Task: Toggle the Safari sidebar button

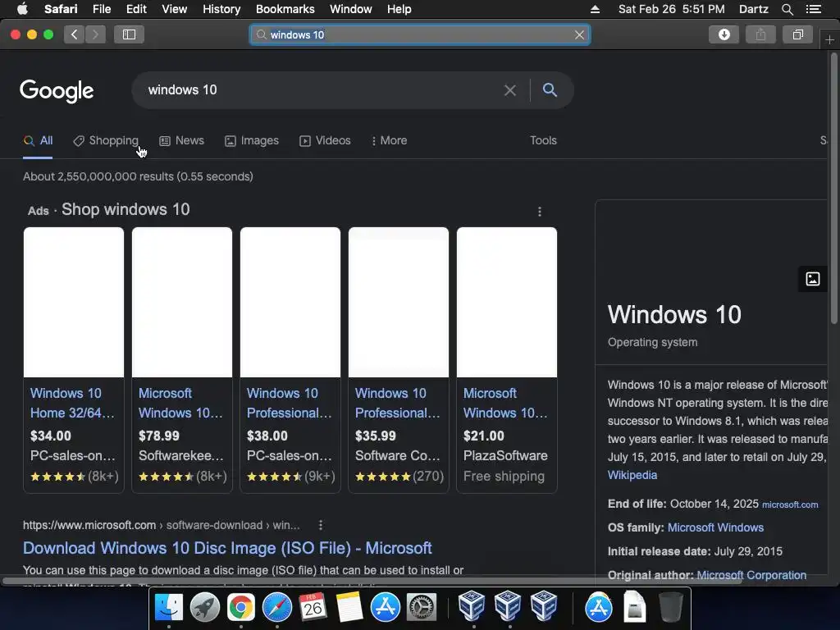Action: 129,34
